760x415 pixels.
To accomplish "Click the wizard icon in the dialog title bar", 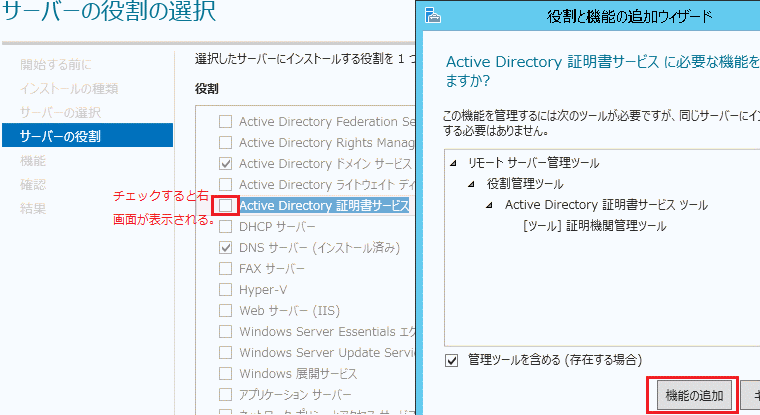I will click(433, 16).
